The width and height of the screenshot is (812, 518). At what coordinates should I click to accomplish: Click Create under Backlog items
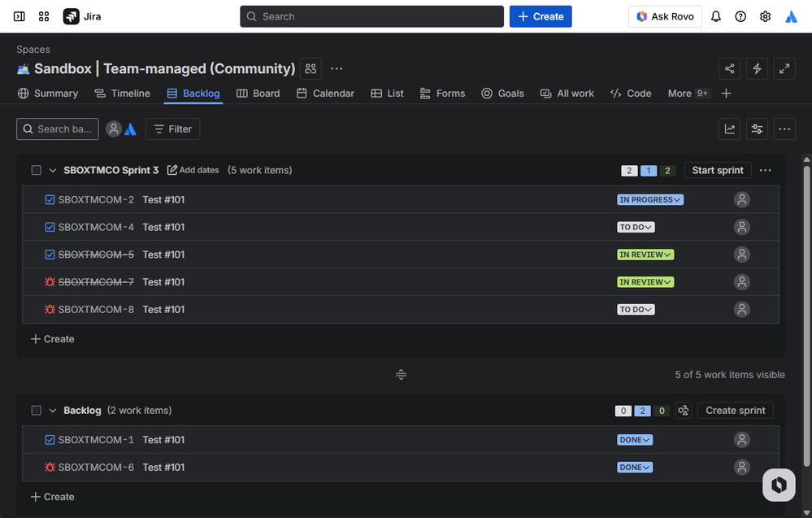click(x=53, y=497)
